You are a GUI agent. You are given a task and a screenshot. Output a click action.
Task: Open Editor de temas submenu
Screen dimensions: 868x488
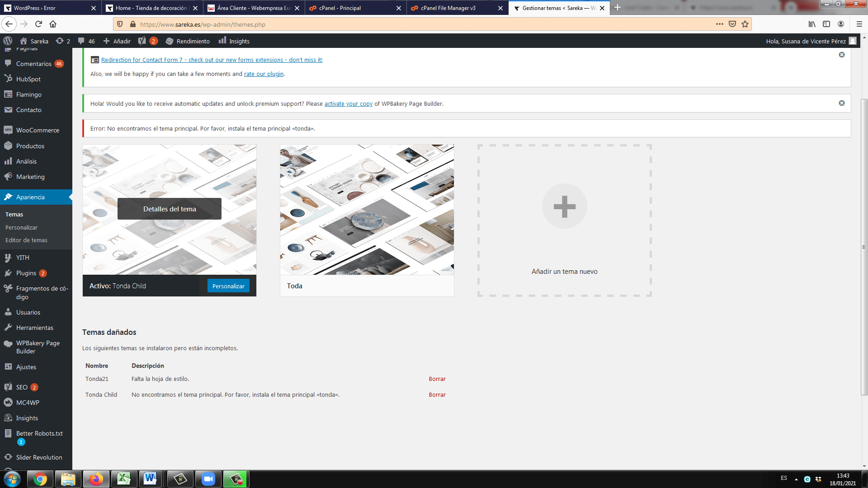click(x=26, y=240)
